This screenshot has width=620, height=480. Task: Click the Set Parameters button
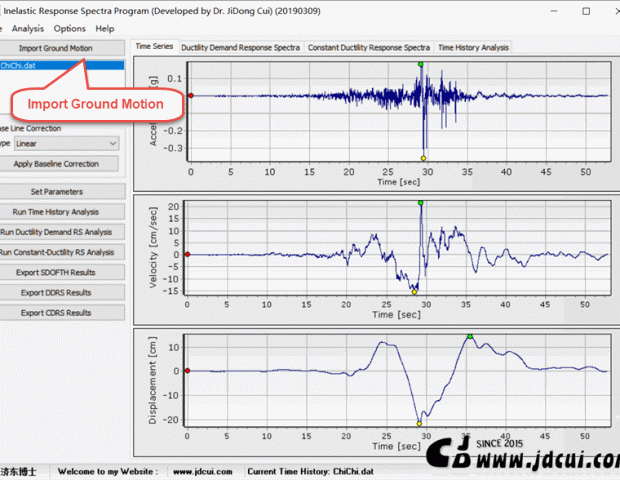tap(62, 191)
